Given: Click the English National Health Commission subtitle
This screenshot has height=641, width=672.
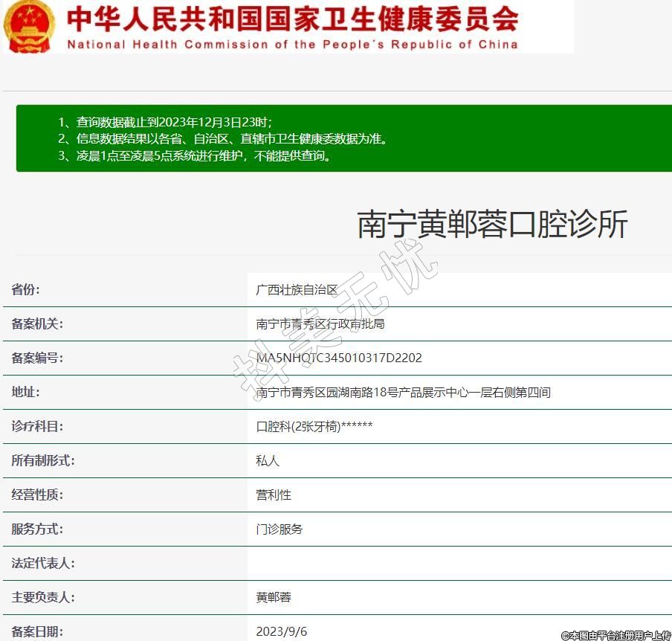Looking at the screenshot, I should tap(292, 45).
